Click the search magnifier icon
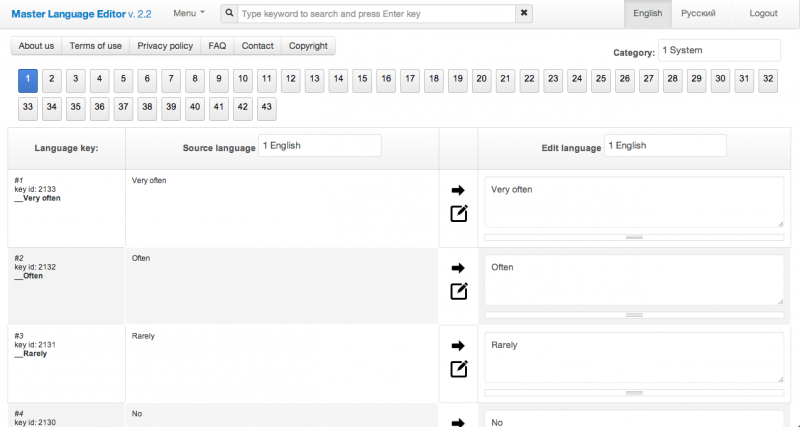The height and width of the screenshot is (427, 800). coord(229,13)
